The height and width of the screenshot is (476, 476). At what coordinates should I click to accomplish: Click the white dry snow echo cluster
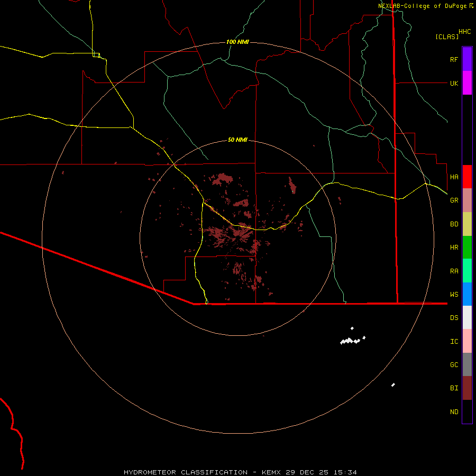tap(350, 341)
